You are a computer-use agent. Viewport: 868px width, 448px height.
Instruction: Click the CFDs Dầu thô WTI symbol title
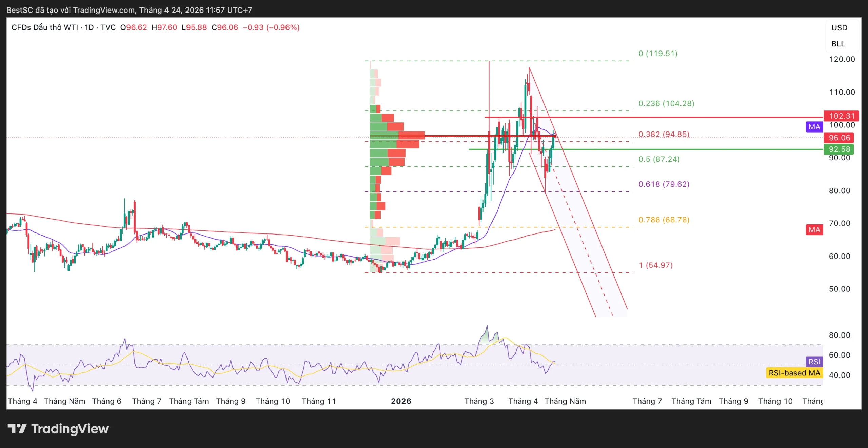45,27
